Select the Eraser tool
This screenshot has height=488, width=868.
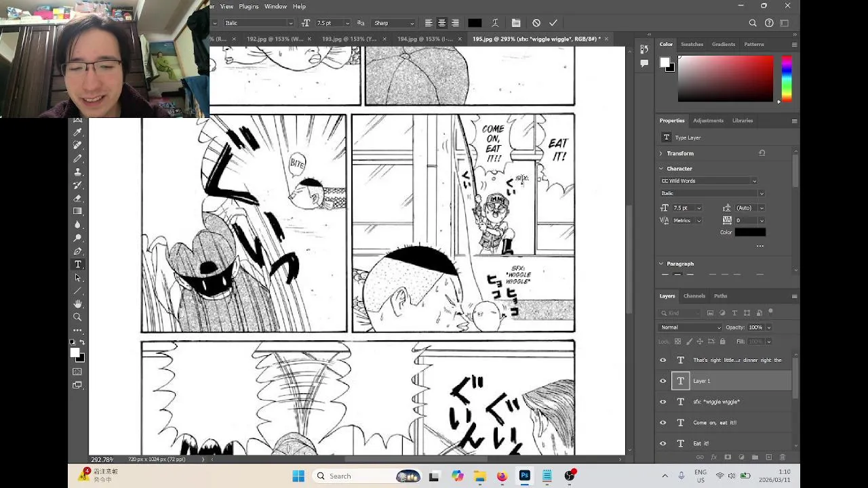click(x=77, y=199)
